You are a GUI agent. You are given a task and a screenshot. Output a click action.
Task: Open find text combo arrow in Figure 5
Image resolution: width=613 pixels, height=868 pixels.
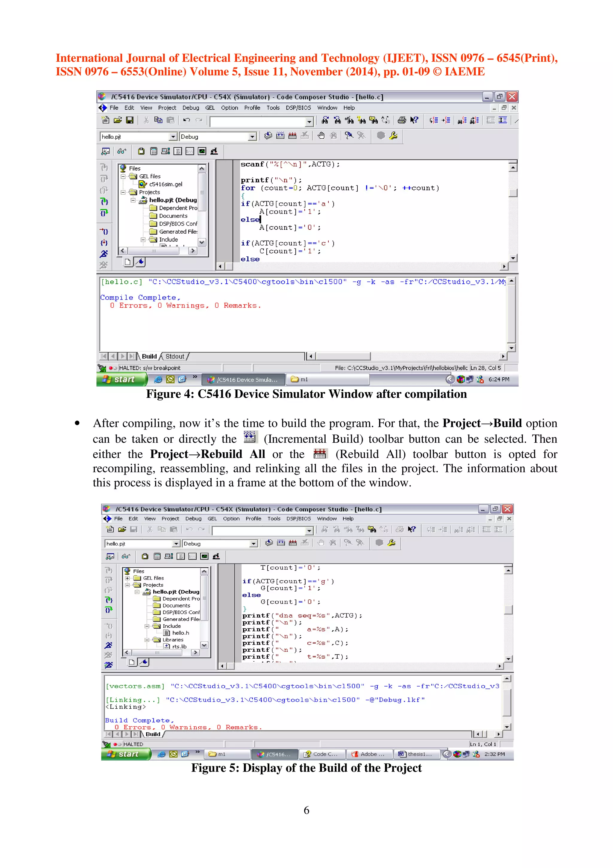(309, 531)
